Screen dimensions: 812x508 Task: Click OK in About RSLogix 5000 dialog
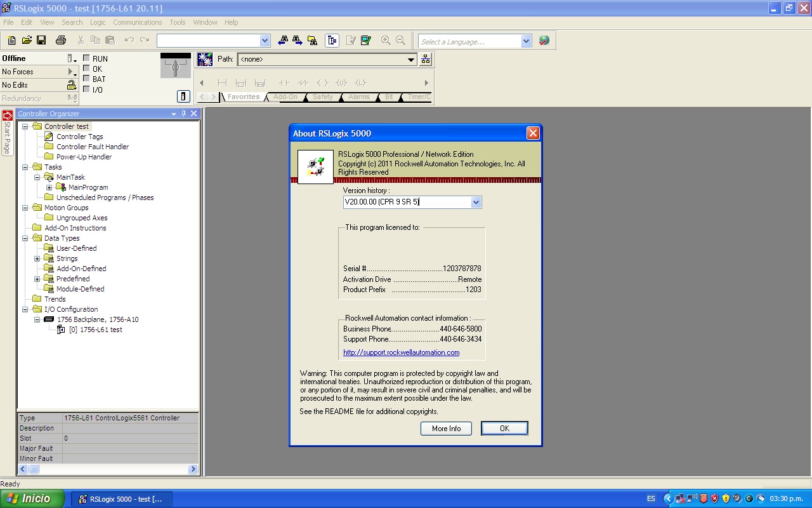(504, 429)
